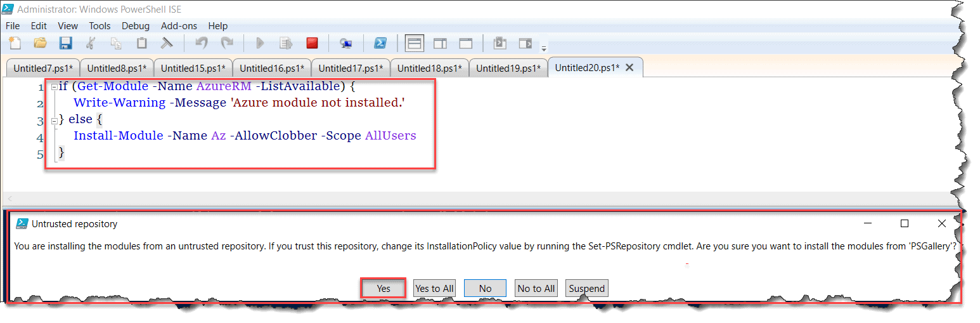Run selection icon in toolbar
This screenshot has width=980, height=323.
coord(286,43)
